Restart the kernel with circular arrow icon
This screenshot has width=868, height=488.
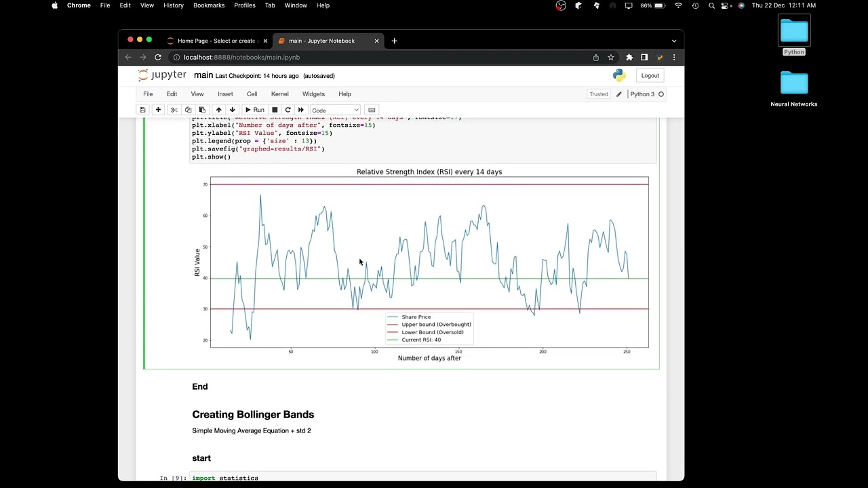click(288, 110)
